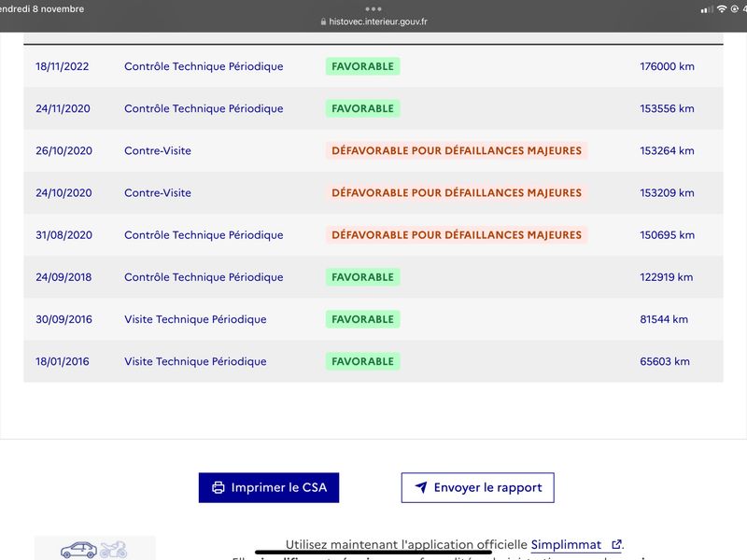
Task: Click the external link icon after Simplimmat
Action: [x=616, y=544]
